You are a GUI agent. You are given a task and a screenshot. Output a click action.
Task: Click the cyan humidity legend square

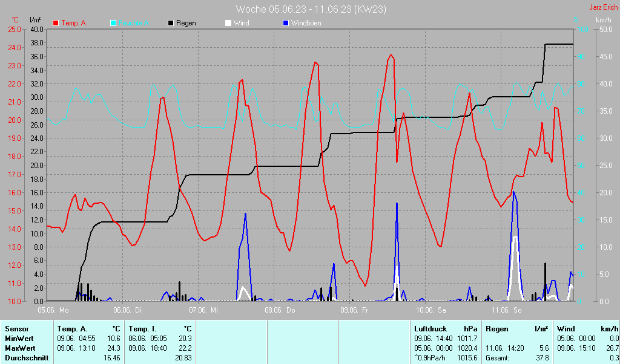pos(113,23)
